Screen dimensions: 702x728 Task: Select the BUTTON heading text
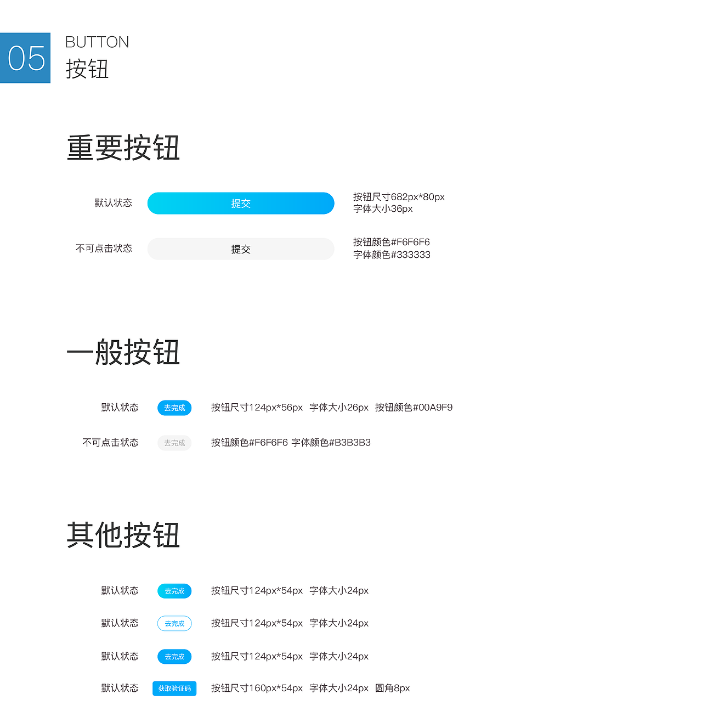(97, 42)
